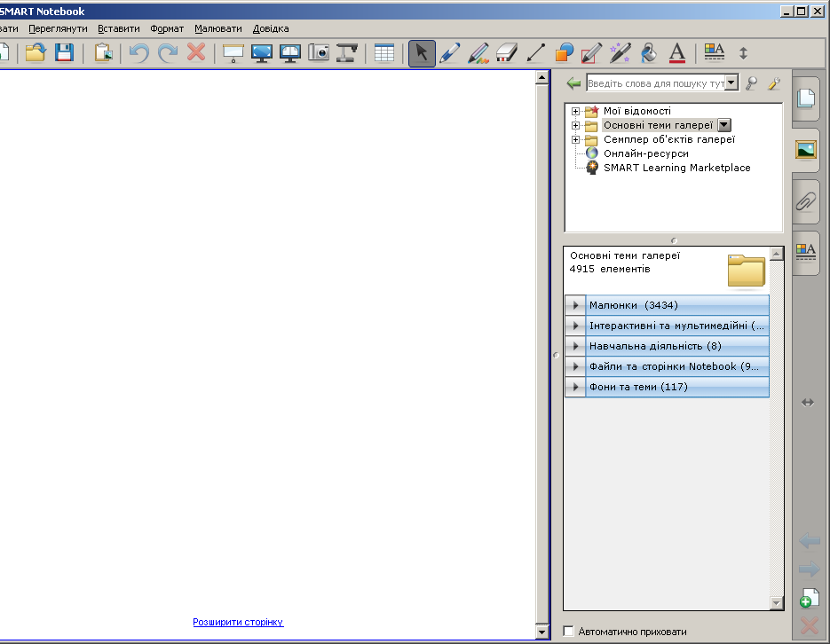Click the gallery Back green arrow
830x644 pixels.
point(573,83)
